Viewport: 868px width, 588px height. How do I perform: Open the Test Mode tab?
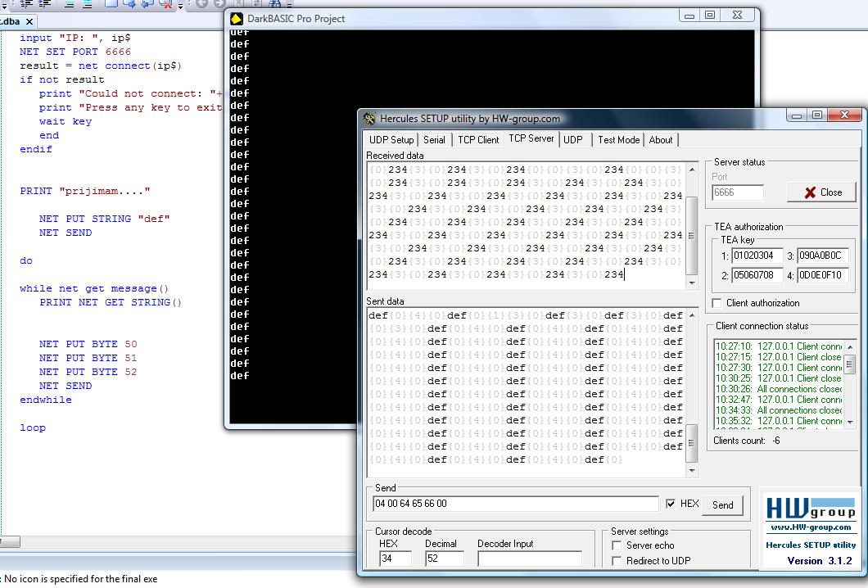pos(618,139)
